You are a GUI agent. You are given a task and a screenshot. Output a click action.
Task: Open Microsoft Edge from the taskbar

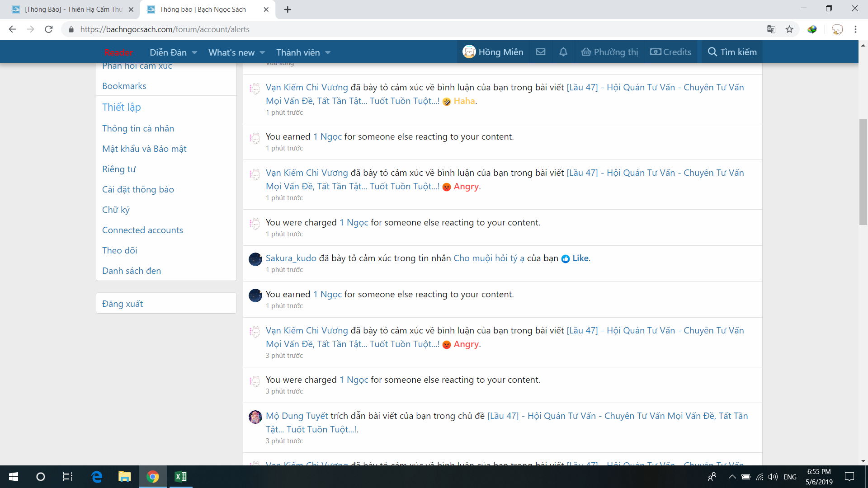(x=97, y=477)
